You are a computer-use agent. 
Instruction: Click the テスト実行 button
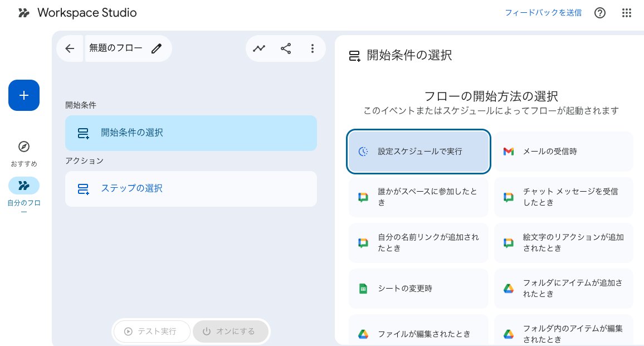[x=152, y=331]
